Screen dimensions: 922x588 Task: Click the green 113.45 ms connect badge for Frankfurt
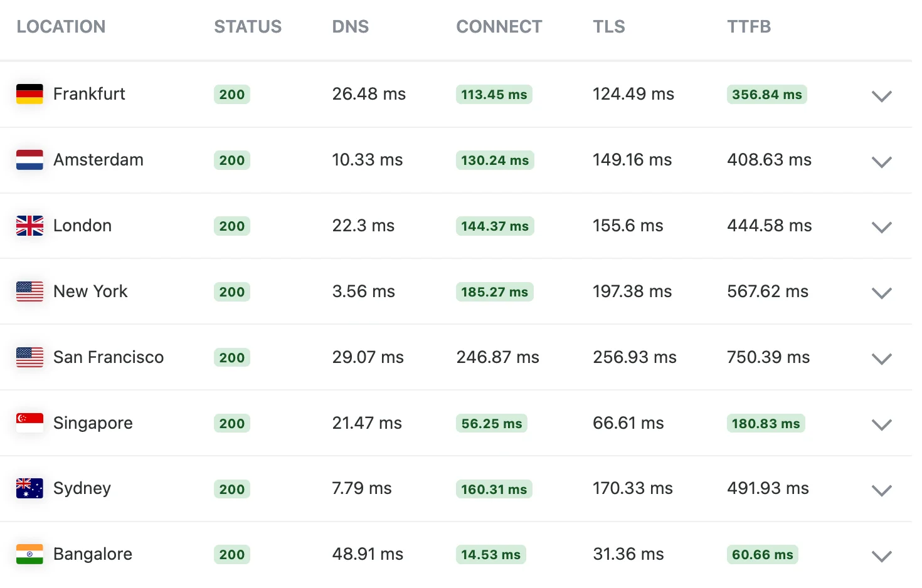[x=494, y=94]
